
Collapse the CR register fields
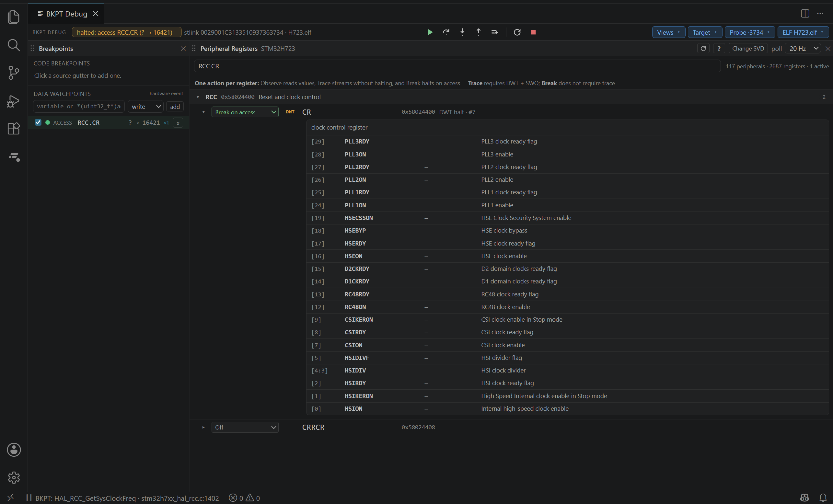(x=203, y=112)
